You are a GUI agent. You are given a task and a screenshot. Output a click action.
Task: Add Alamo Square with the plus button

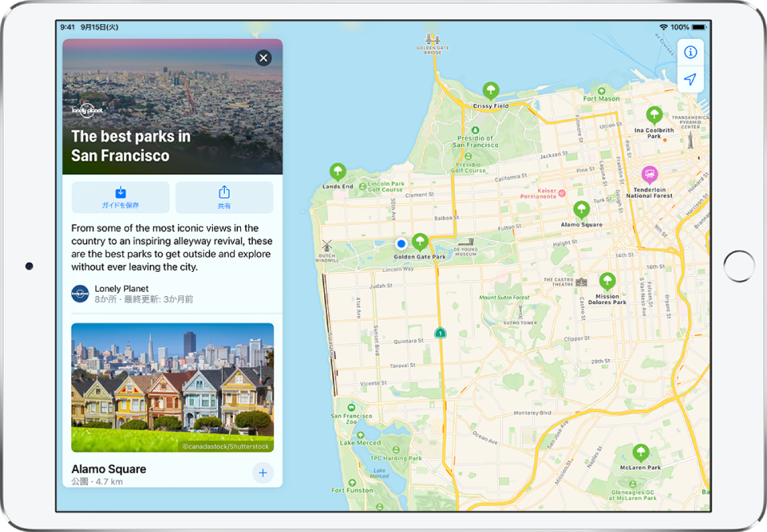263,473
